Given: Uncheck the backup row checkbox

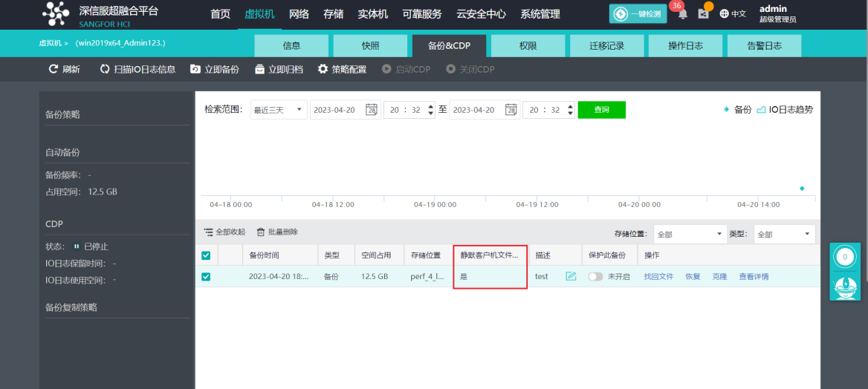Looking at the screenshot, I should (206, 277).
